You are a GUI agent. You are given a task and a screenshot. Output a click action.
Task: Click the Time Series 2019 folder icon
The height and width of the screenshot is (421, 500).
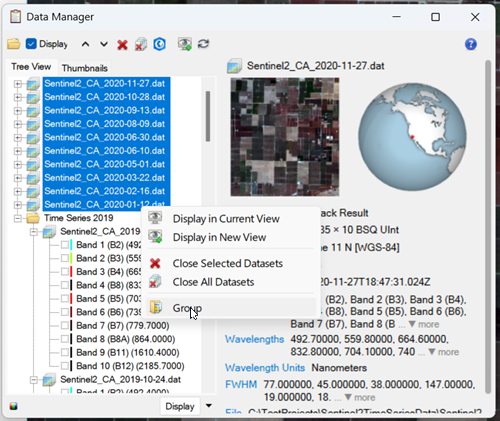33,218
